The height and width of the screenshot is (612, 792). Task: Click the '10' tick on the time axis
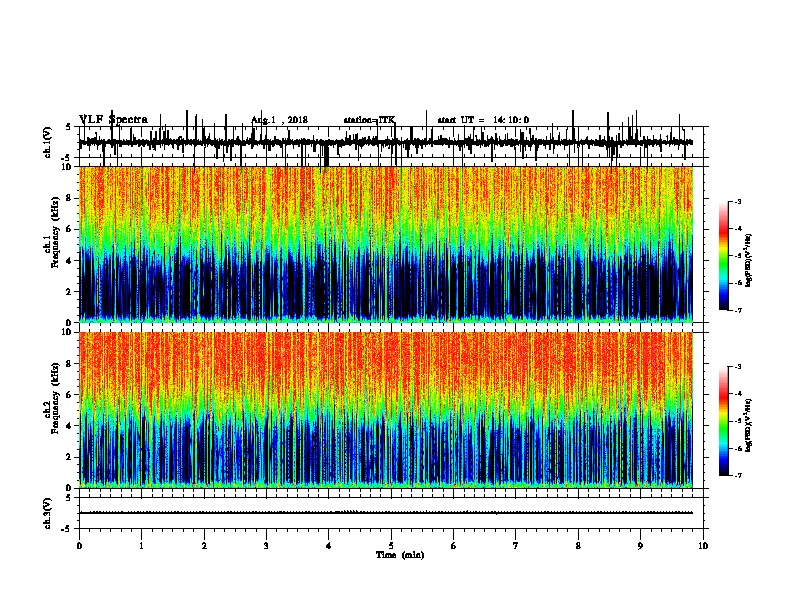[x=703, y=546]
